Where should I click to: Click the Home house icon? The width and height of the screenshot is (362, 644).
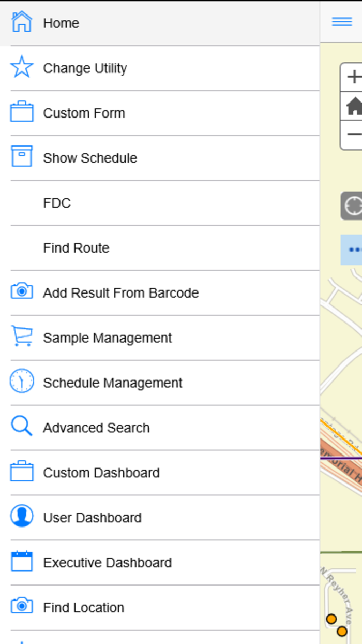22,22
